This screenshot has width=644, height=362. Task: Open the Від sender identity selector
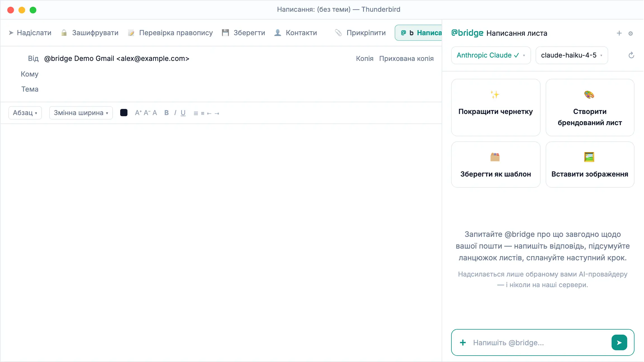pyautogui.click(x=117, y=59)
